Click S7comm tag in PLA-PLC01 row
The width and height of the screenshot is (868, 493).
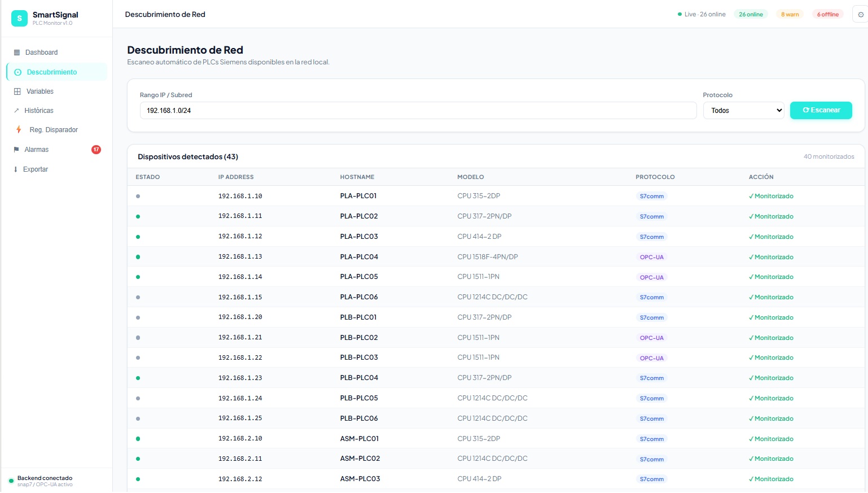click(652, 197)
